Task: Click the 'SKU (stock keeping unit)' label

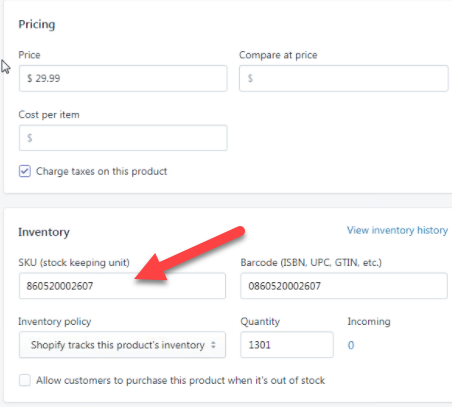Action: pos(74,263)
